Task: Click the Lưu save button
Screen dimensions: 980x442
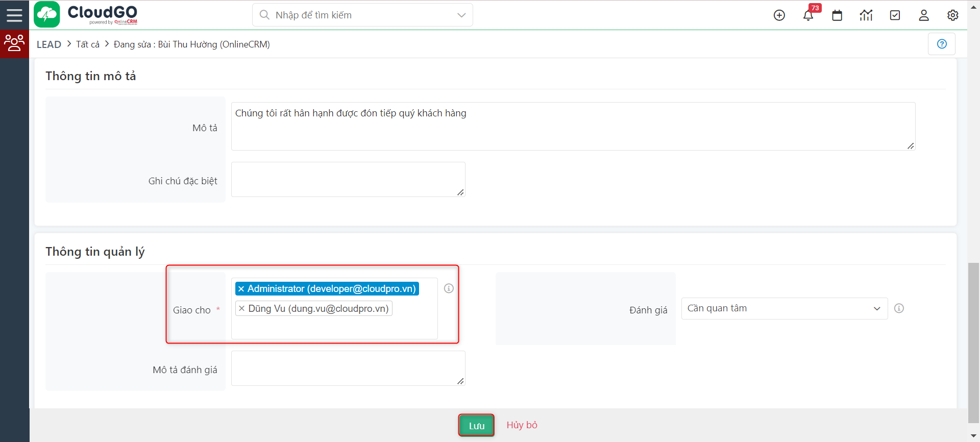Action: pos(476,425)
